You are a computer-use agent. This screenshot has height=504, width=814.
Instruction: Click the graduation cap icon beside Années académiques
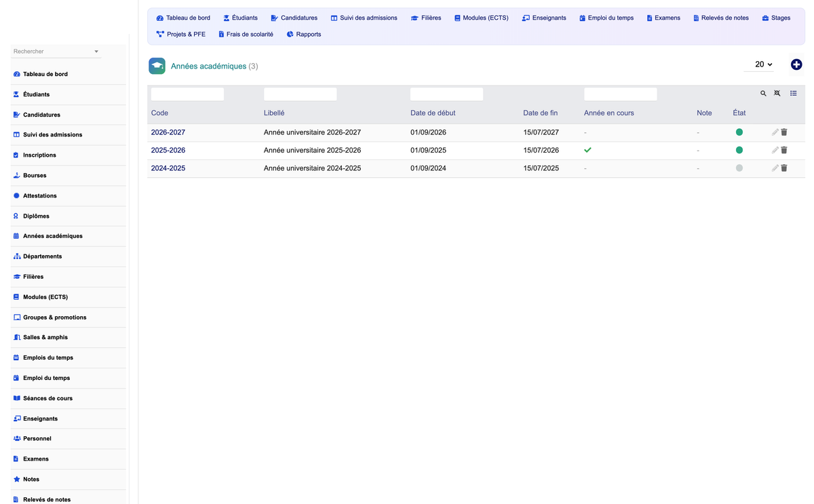(x=157, y=66)
